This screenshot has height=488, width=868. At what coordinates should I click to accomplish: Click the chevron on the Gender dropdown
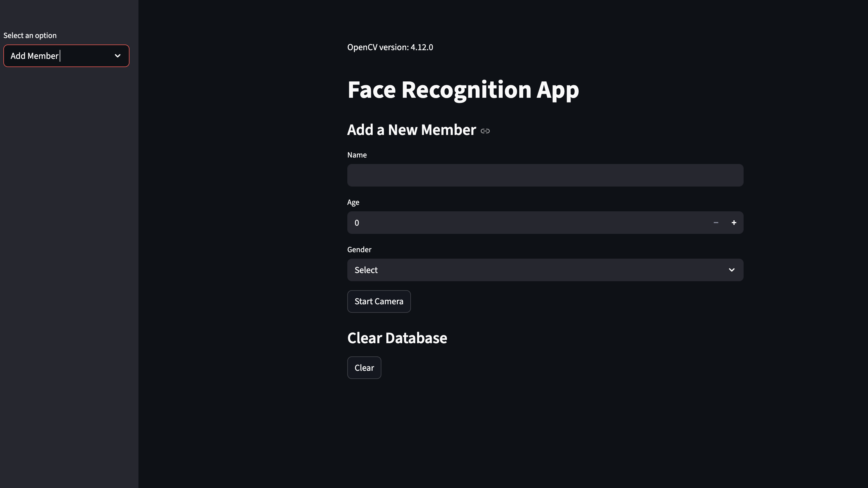(x=732, y=270)
